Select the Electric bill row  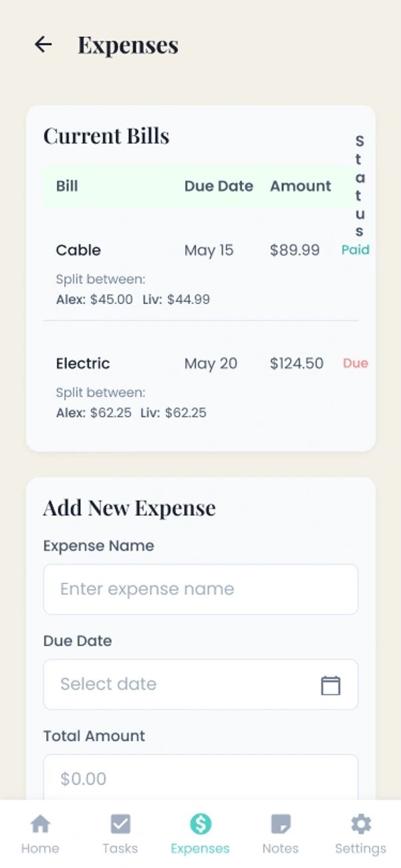point(83,364)
